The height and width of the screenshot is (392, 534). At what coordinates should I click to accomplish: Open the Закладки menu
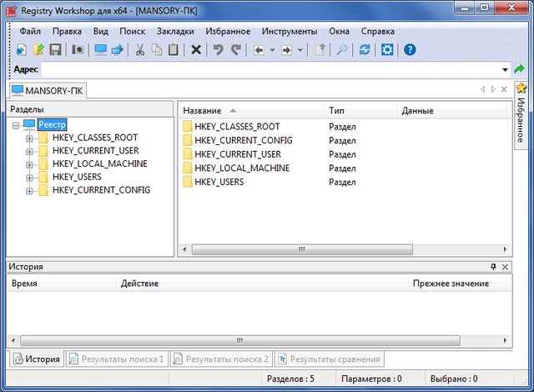point(175,31)
